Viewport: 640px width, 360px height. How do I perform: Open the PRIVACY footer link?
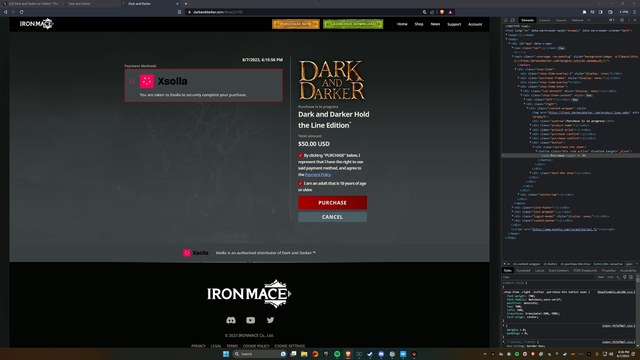[198, 346]
